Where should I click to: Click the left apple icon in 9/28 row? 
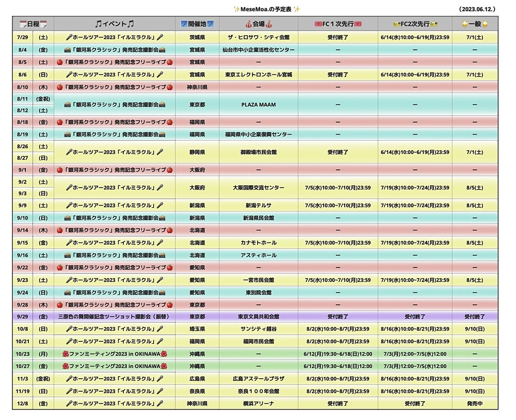[x=60, y=305]
